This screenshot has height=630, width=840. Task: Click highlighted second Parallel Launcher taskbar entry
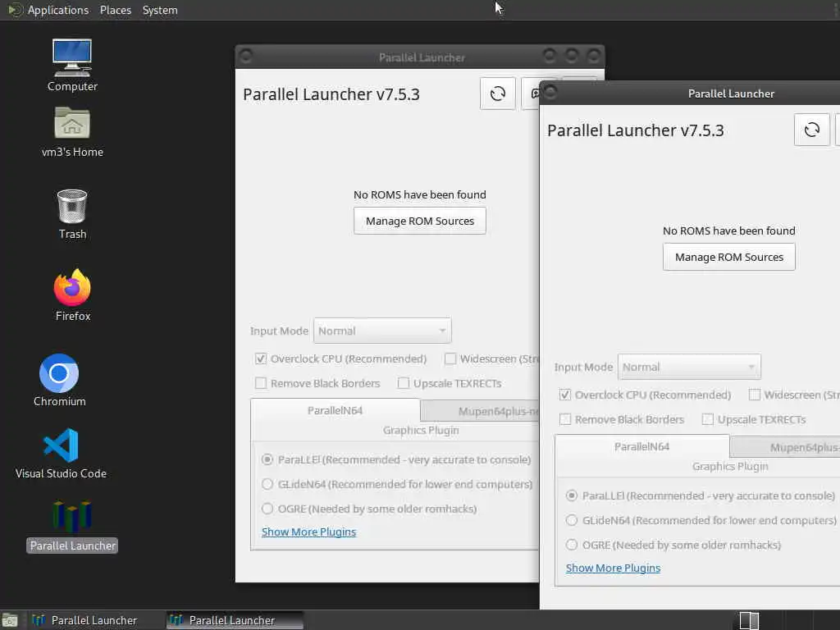(234, 620)
